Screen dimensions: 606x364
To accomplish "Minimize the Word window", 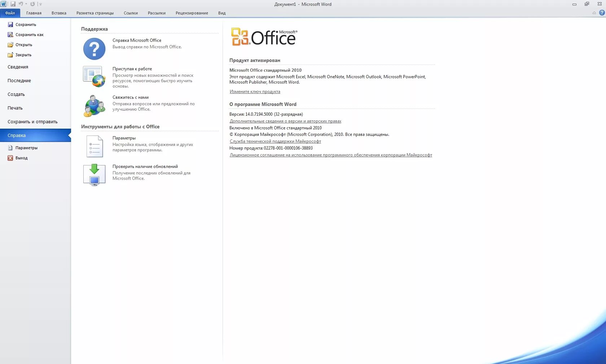I will pyautogui.click(x=574, y=4).
